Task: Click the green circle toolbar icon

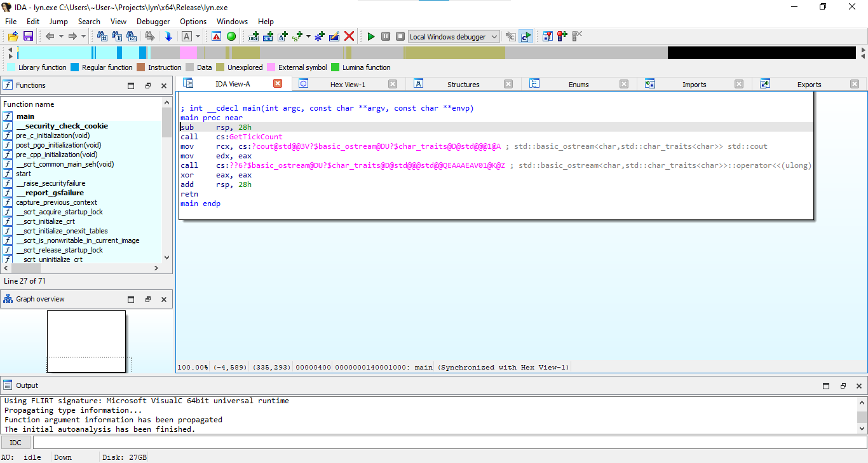Action: tap(231, 36)
